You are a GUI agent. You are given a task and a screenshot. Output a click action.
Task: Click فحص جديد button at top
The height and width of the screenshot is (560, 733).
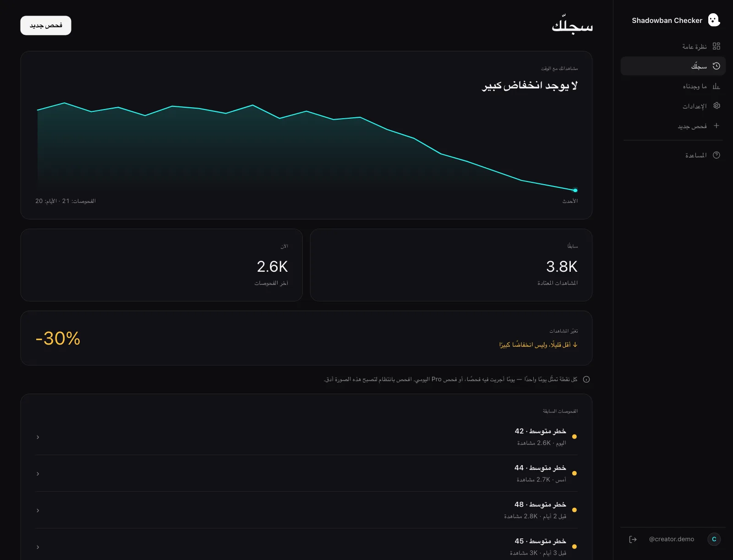(x=46, y=26)
